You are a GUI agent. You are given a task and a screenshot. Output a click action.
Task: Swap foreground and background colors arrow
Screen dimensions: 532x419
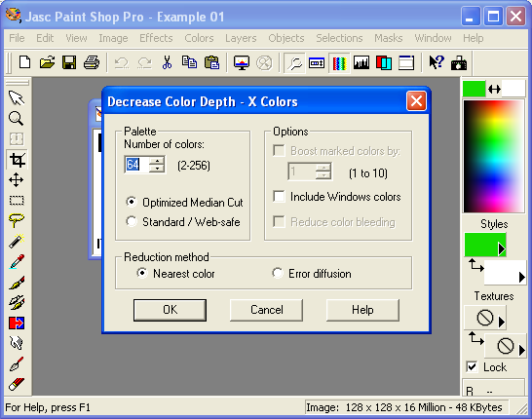pyautogui.click(x=494, y=90)
